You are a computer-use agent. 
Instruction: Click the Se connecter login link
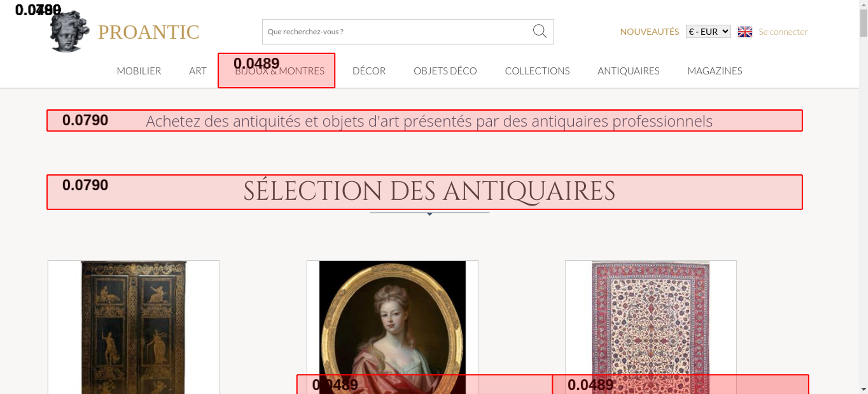[x=783, y=32]
